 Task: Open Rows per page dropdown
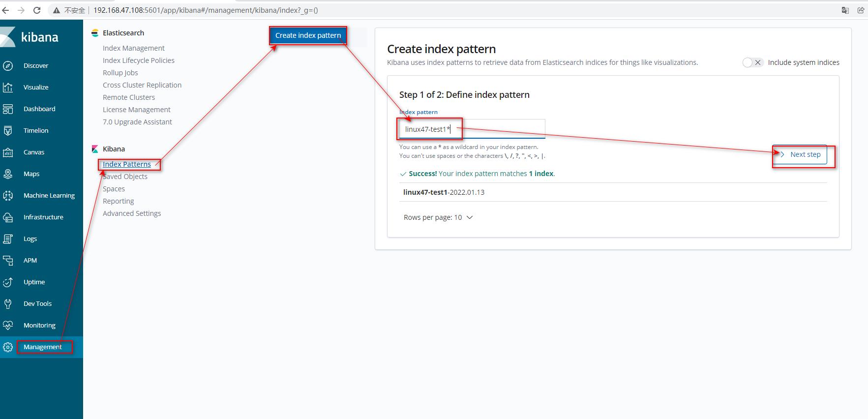pyautogui.click(x=438, y=217)
